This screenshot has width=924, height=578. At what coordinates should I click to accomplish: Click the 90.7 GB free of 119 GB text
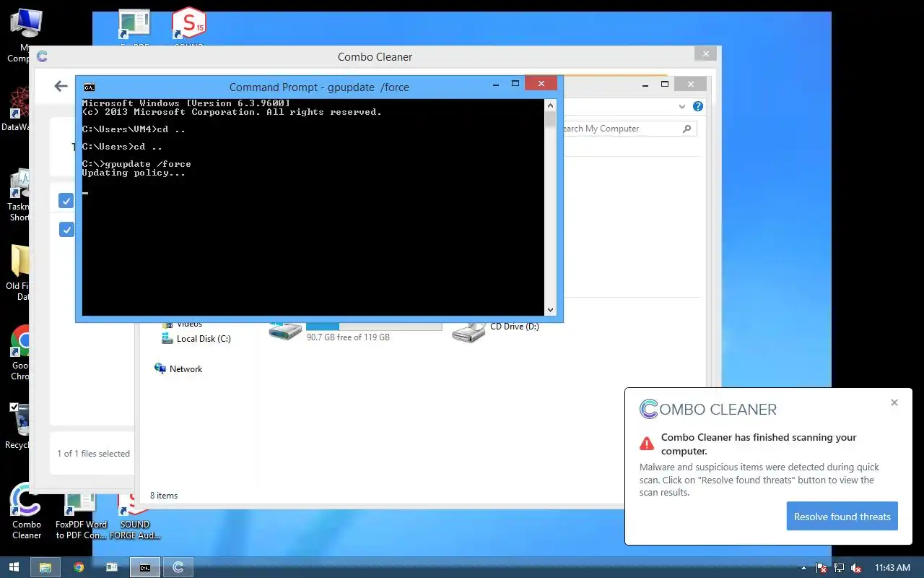pos(348,337)
